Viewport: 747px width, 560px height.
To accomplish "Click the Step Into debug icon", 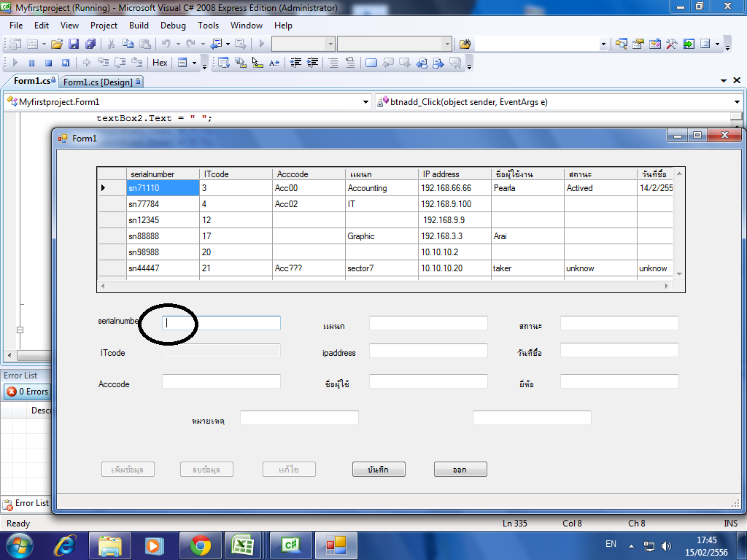I will click(x=104, y=63).
